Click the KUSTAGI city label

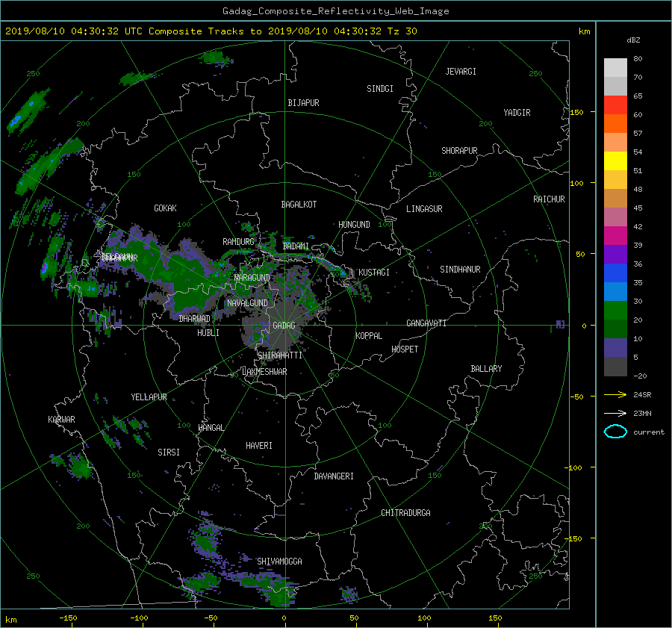(374, 273)
